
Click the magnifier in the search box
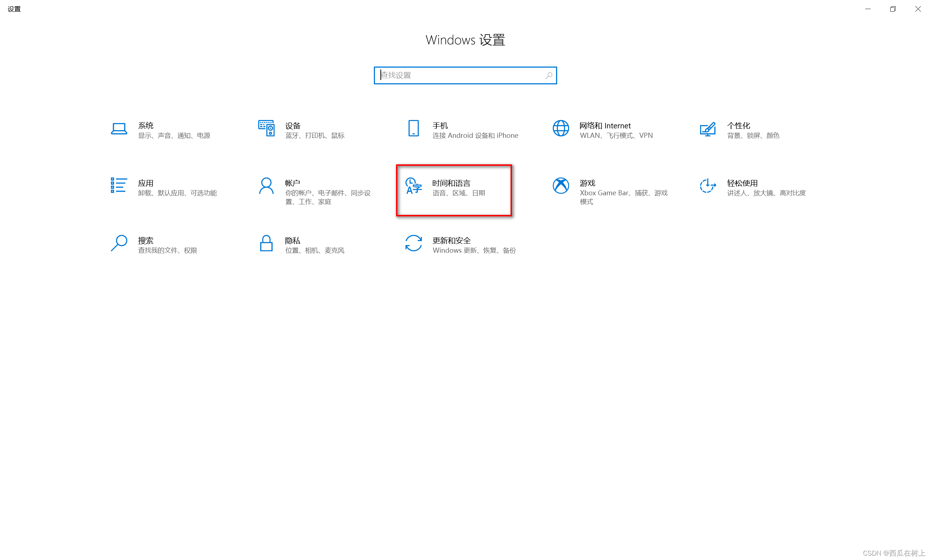point(549,75)
